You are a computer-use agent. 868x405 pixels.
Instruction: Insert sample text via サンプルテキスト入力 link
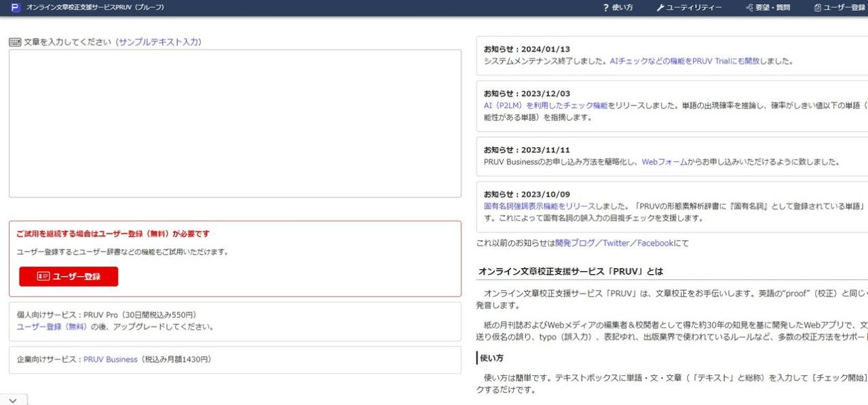[159, 42]
